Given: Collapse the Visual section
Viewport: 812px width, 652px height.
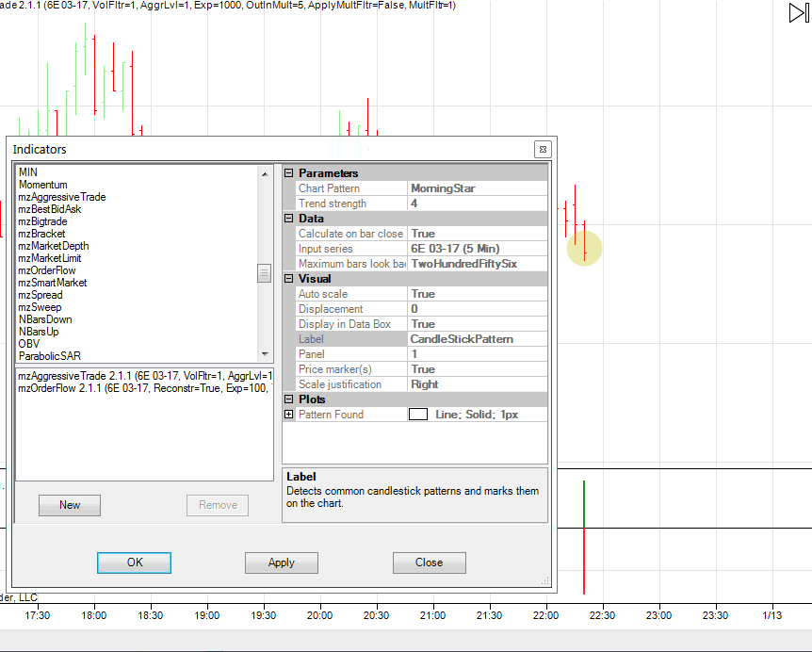Looking at the screenshot, I should [x=289, y=279].
